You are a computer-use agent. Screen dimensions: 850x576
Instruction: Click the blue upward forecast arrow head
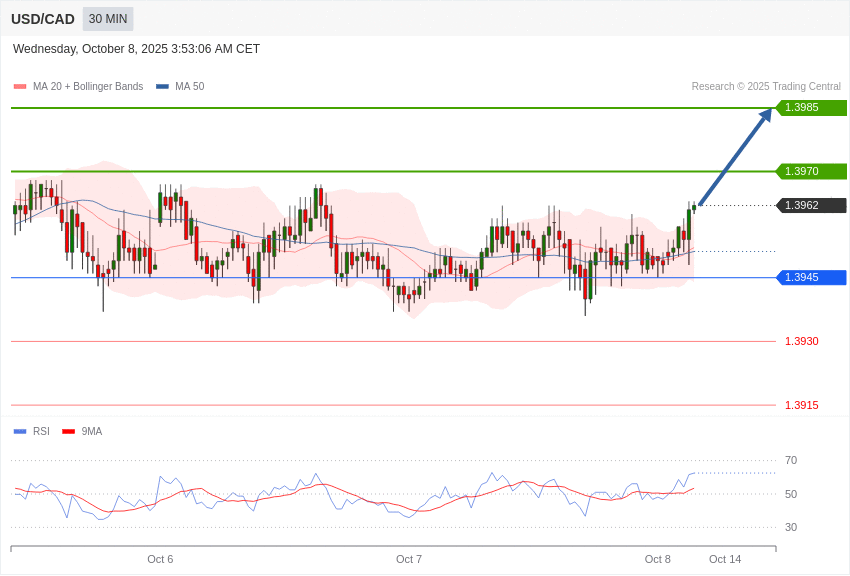pos(765,115)
